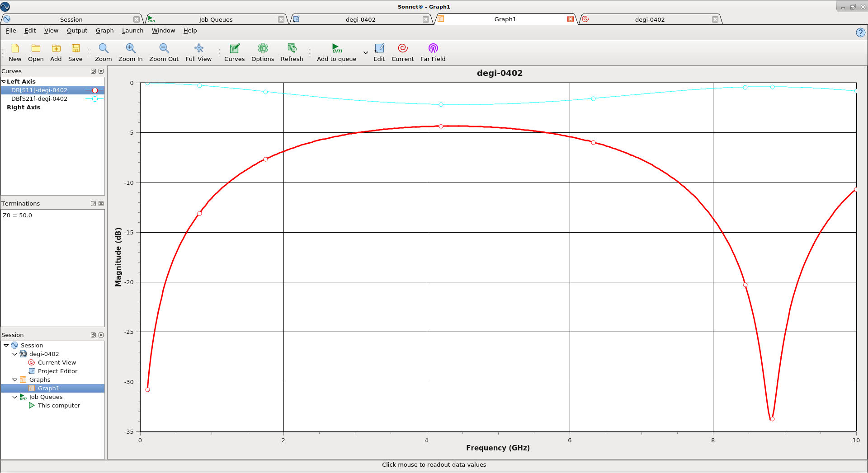
Task: Select Graph1 in session tree
Action: [48, 389]
